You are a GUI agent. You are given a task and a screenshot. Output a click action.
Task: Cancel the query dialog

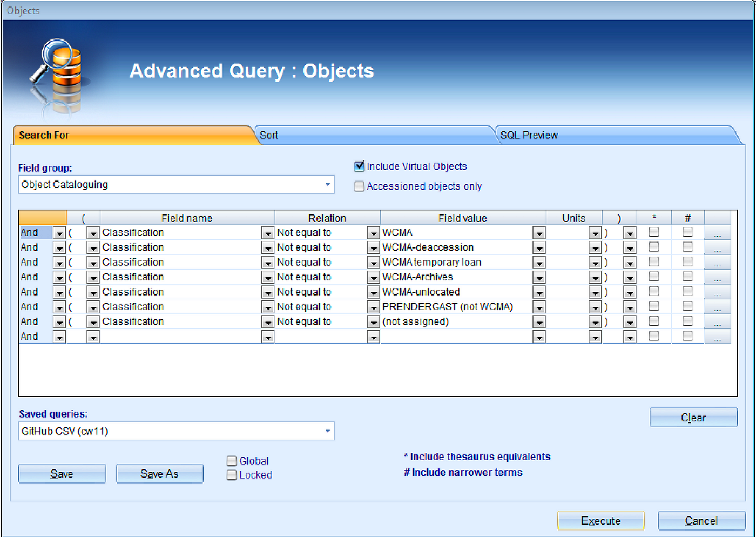701,521
